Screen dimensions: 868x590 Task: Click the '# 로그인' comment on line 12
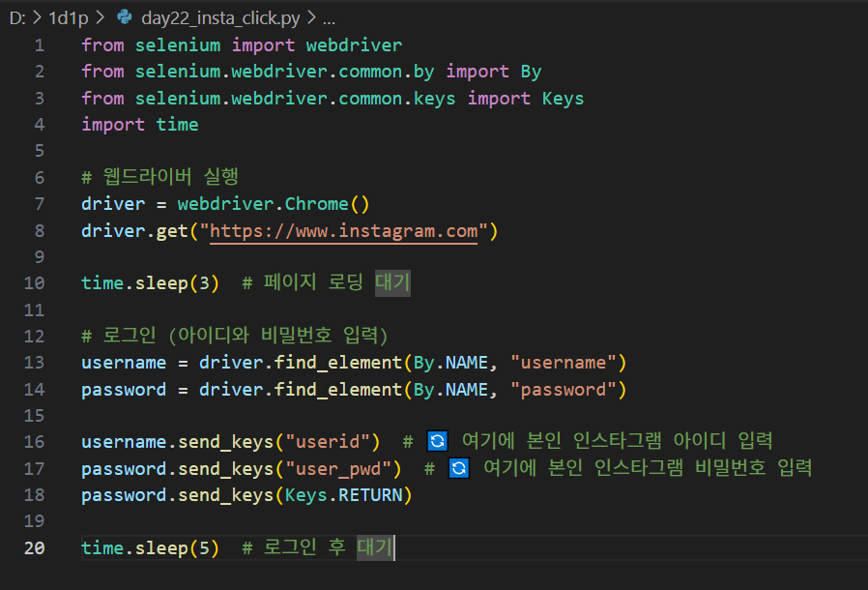tap(119, 336)
